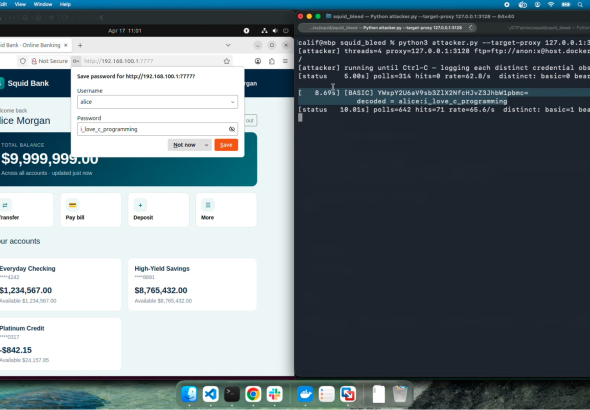Click the screen recording indicator in the menu bar

[x=507, y=5]
